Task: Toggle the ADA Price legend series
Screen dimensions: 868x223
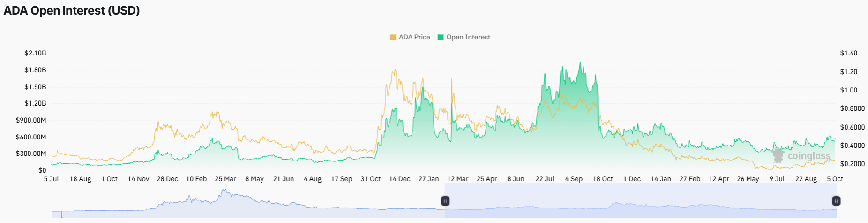Action: (x=410, y=37)
